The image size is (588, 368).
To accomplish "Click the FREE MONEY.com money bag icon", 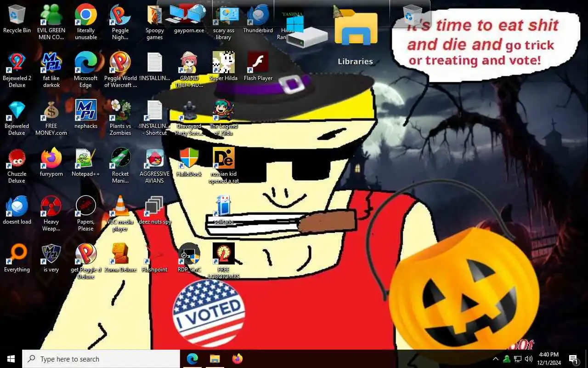I will [x=51, y=118].
